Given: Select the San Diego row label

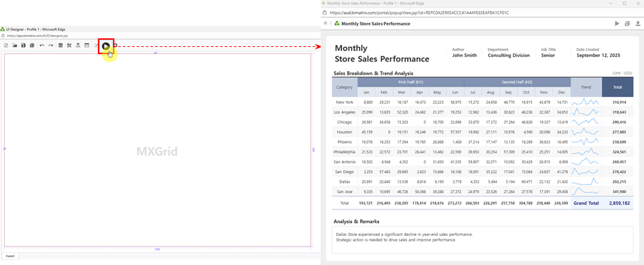Looking at the screenshot, I should click(344, 172).
